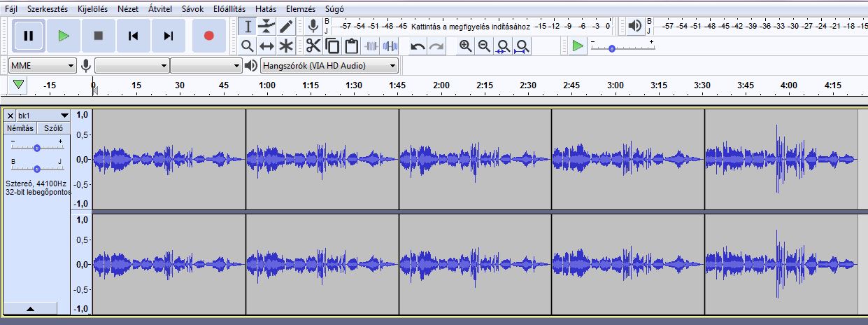Screen dimensions: 868x325
Task: Click the Cut scissors icon
Action: [313, 47]
